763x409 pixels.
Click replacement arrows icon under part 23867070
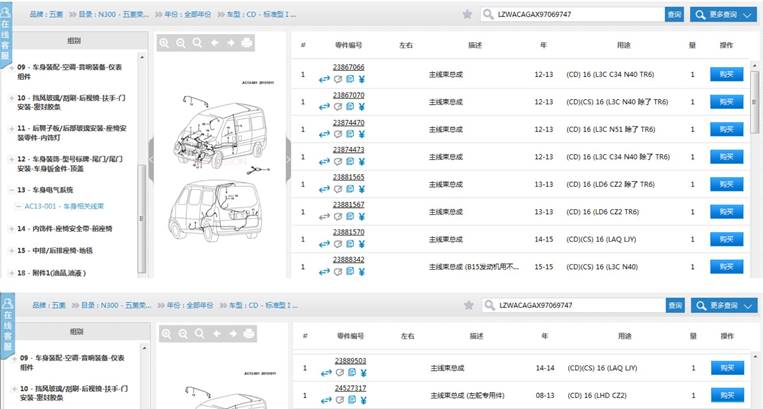pyautogui.click(x=325, y=105)
